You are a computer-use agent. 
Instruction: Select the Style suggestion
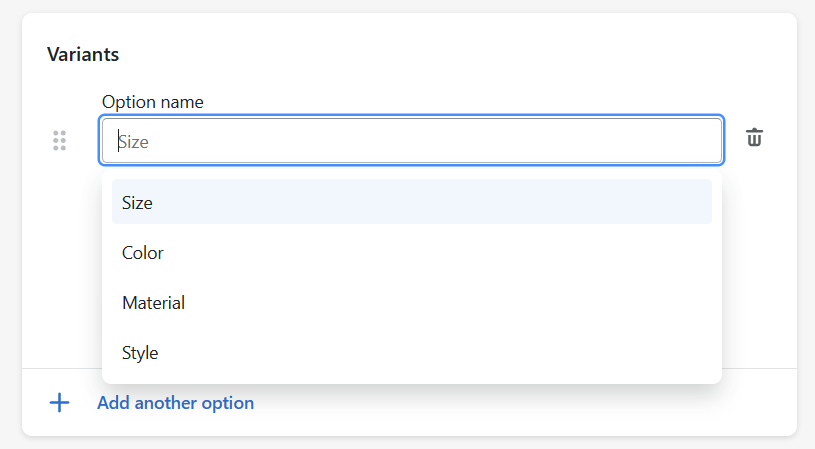tap(412, 352)
